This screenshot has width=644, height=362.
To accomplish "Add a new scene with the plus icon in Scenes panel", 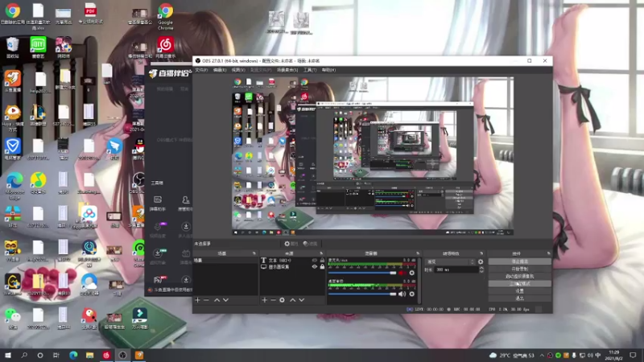I will [x=197, y=300].
